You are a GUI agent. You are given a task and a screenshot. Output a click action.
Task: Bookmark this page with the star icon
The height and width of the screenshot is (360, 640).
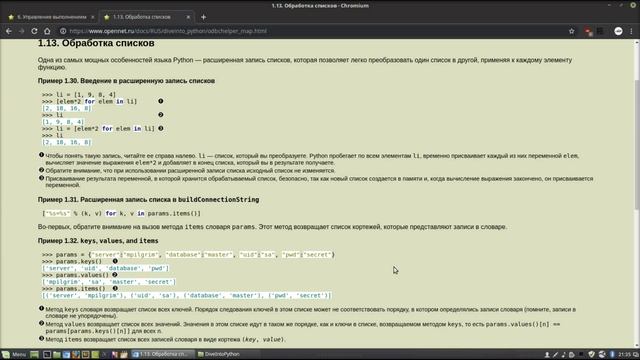(x=571, y=31)
